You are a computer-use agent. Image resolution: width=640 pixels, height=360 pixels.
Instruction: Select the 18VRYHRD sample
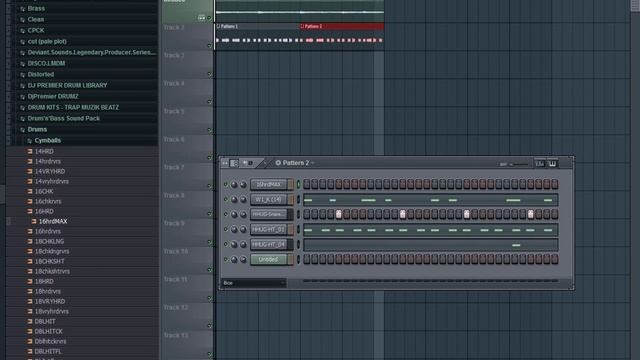point(50,301)
